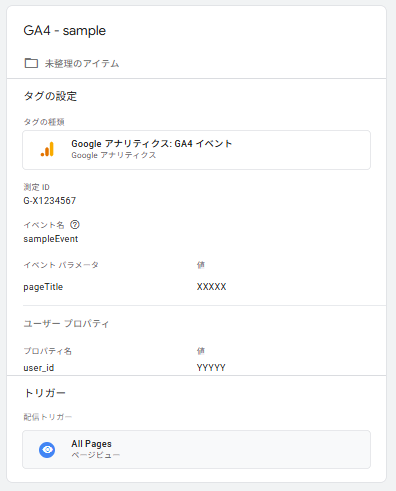Click the measurement ID G-X1234567

(x=50, y=201)
